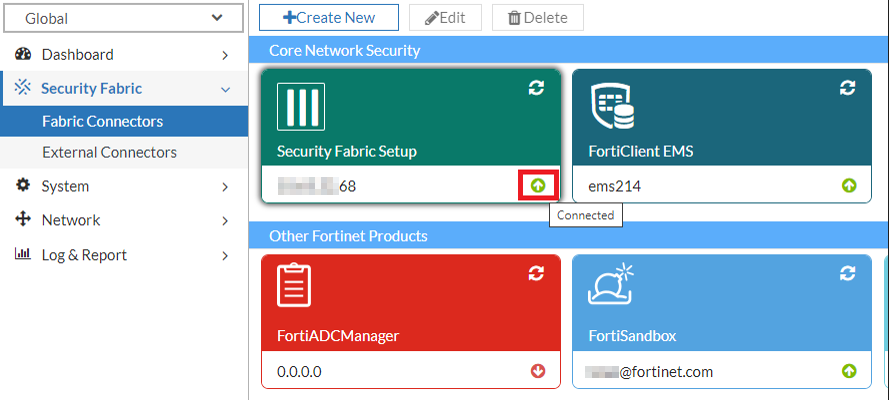This screenshot has width=889, height=400.
Task: Refresh the FortiSandbox connector
Action: 848,272
